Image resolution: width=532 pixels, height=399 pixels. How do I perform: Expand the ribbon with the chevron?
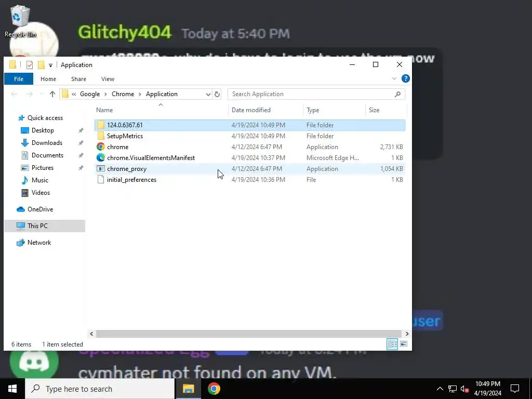(394, 79)
